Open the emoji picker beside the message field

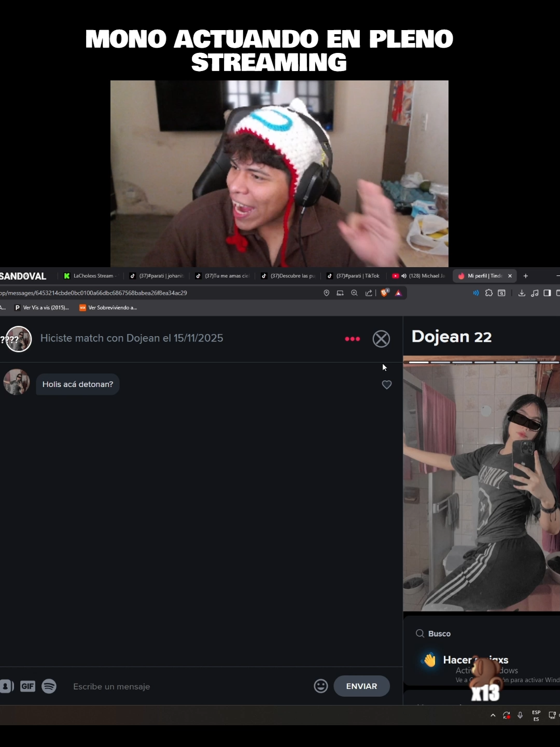click(x=320, y=686)
